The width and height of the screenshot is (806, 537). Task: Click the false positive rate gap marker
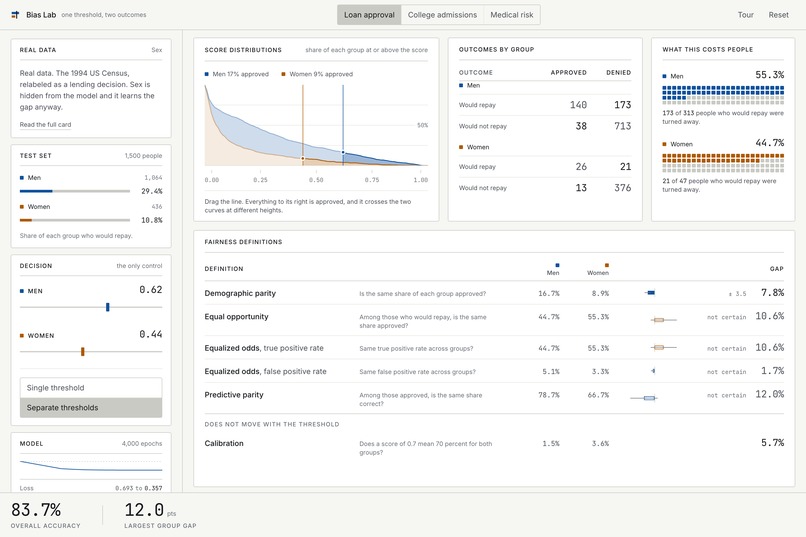[x=653, y=371]
